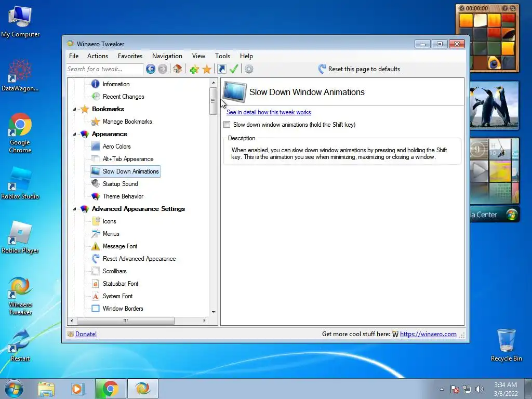Image resolution: width=532 pixels, height=399 pixels.
Task: Add this tweak to bookmarks with the green plus star
Action: (194, 69)
